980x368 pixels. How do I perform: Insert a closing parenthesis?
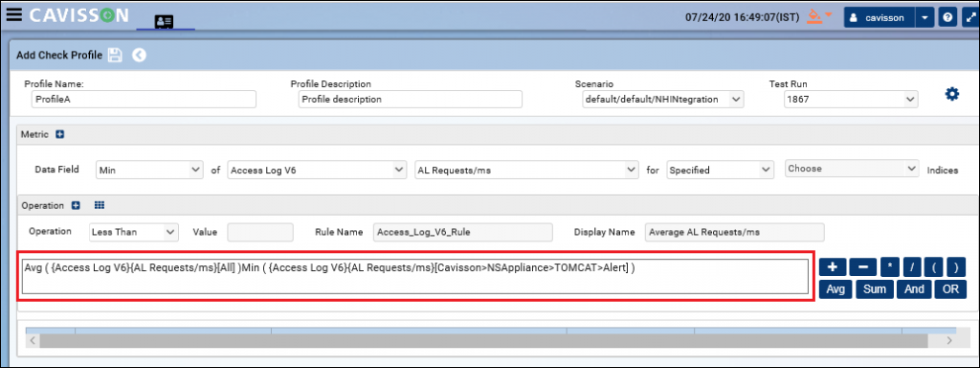[957, 266]
